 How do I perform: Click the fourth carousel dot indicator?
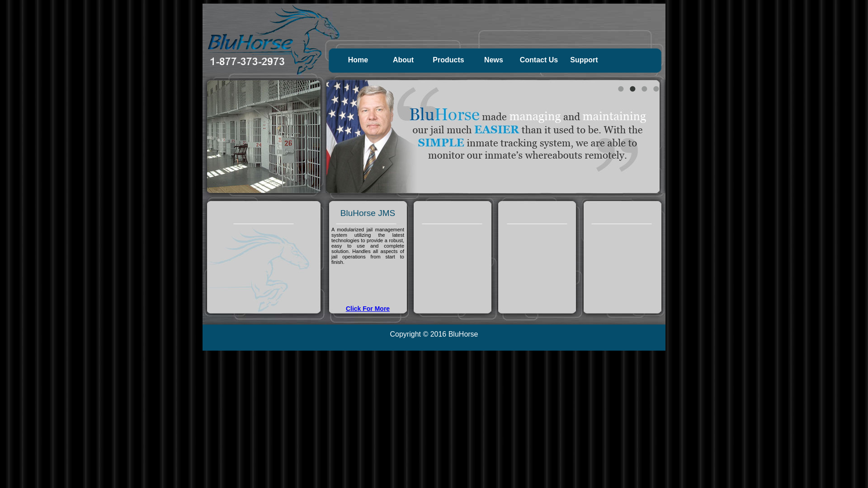pos(656,89)
